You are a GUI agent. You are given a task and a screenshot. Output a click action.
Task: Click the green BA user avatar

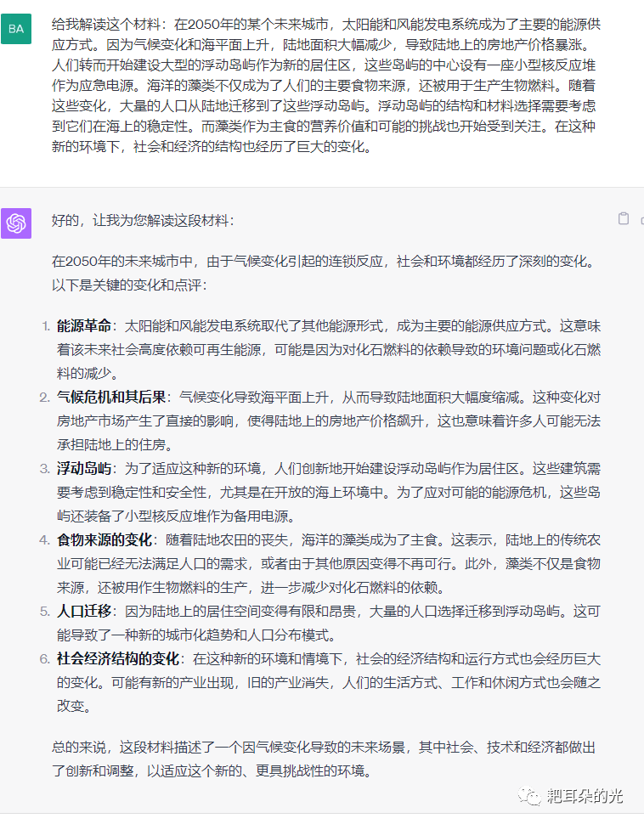[16, 28]
